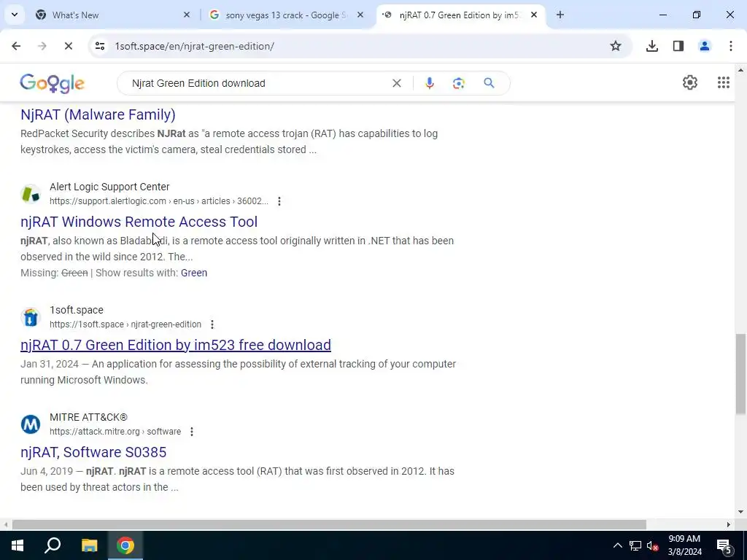Open a new browser tab
Image resolution: width=747 pixels, height=560 pixels.
click(x=560, y=15)
